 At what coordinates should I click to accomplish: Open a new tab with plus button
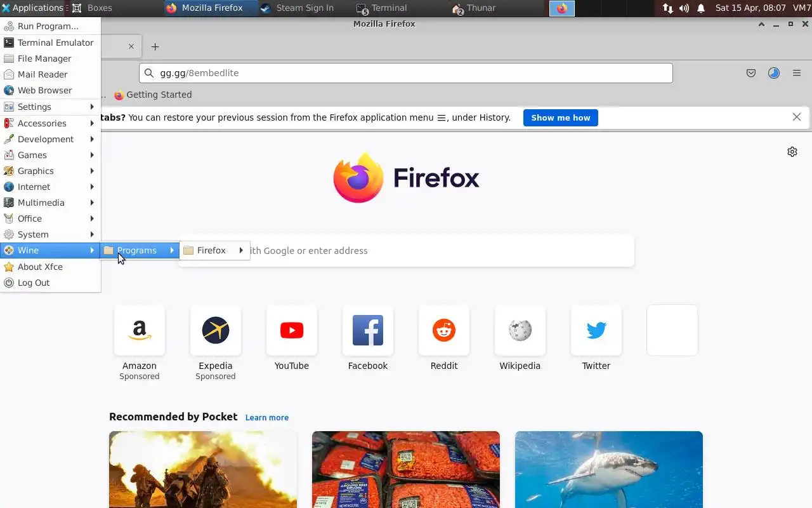coord(155,46)
